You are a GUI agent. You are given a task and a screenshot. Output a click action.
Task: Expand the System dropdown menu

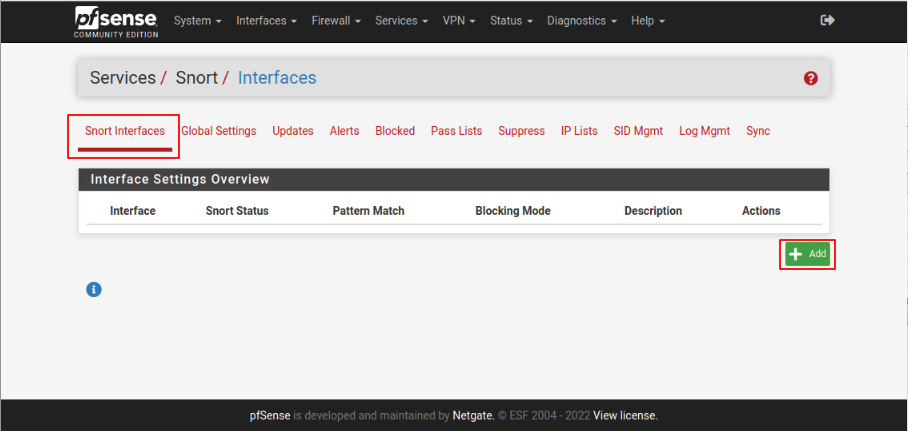(x=197, y=21)
